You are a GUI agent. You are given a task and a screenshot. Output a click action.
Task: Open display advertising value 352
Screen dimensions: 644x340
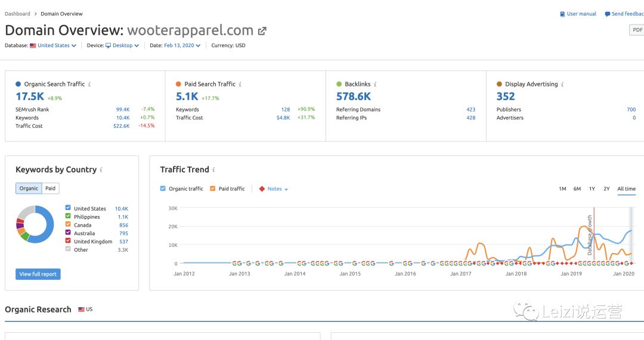click(506, 97)
